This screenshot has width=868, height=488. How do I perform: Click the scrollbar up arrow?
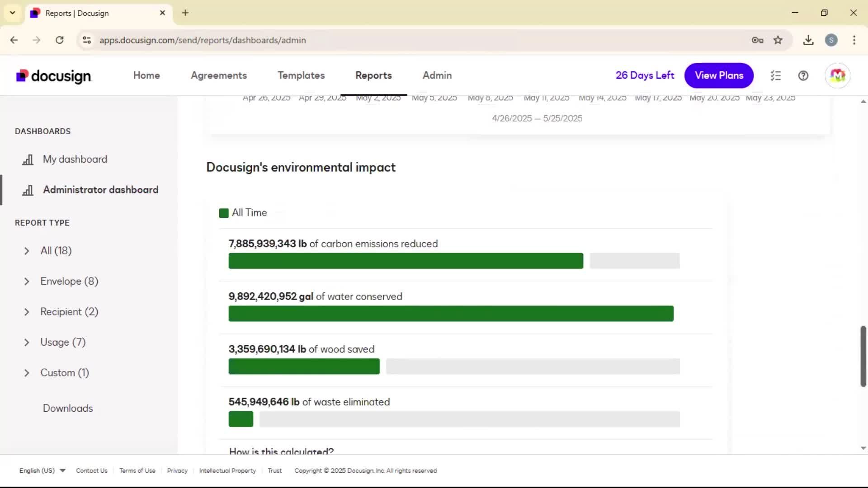click(863, 102)
